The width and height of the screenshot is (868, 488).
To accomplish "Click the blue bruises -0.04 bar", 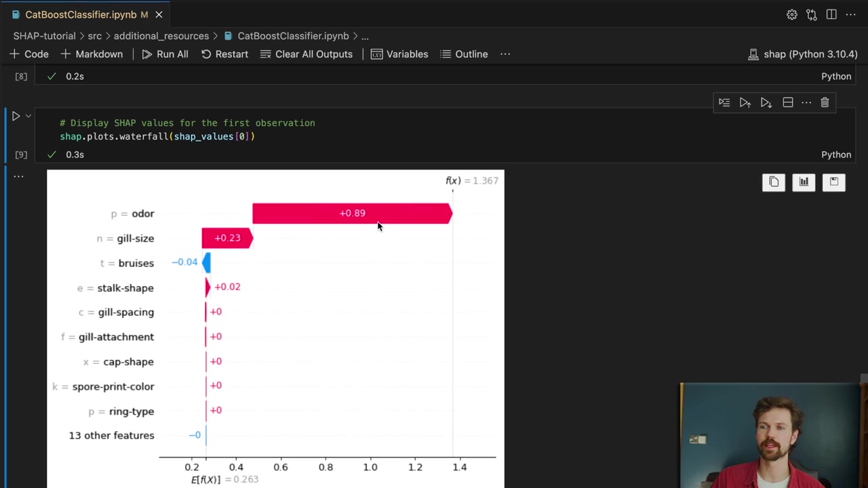I will tap(207, 262).
